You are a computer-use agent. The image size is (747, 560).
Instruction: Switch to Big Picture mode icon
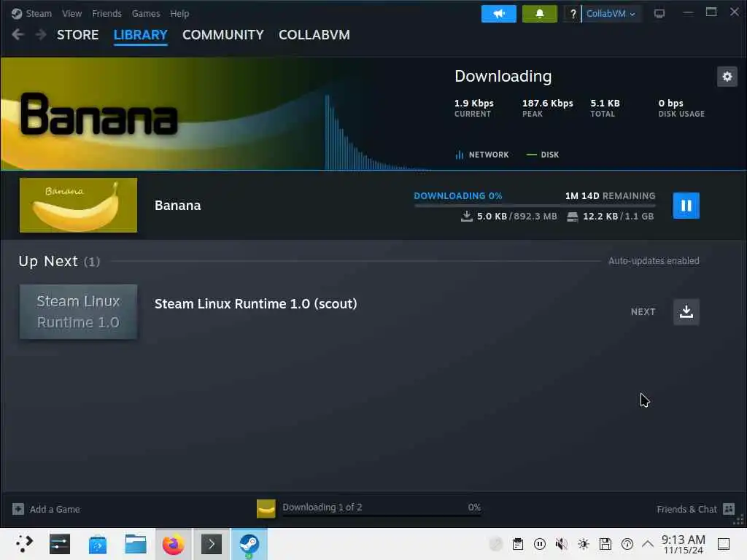pos(659,13)
